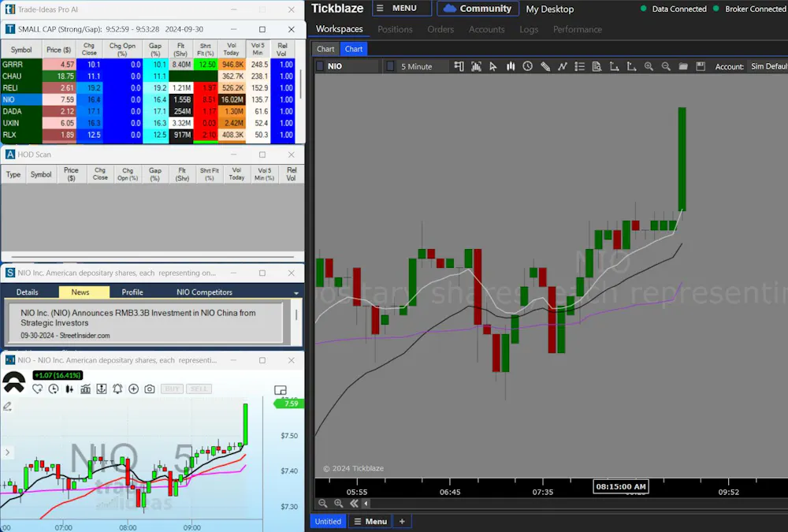Toggle the square box left of NIO symbol
The width and height of the screenshot is (788, 532).
(320, 66)
